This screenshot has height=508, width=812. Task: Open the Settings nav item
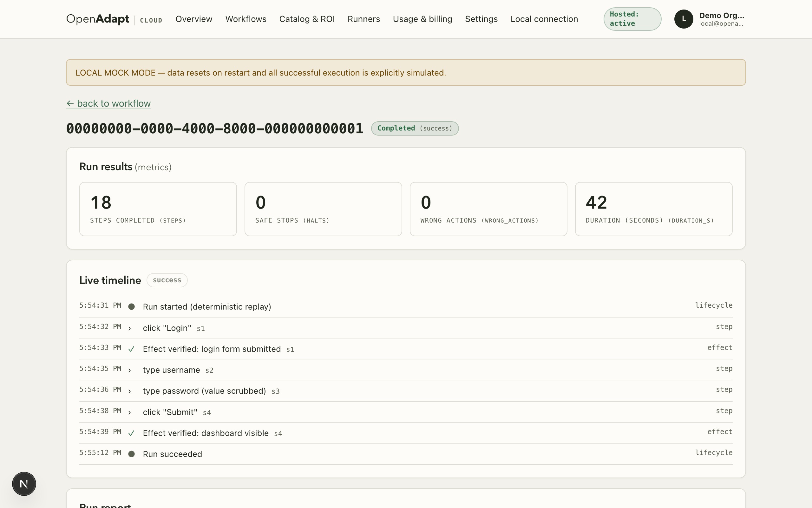[481, 19]
